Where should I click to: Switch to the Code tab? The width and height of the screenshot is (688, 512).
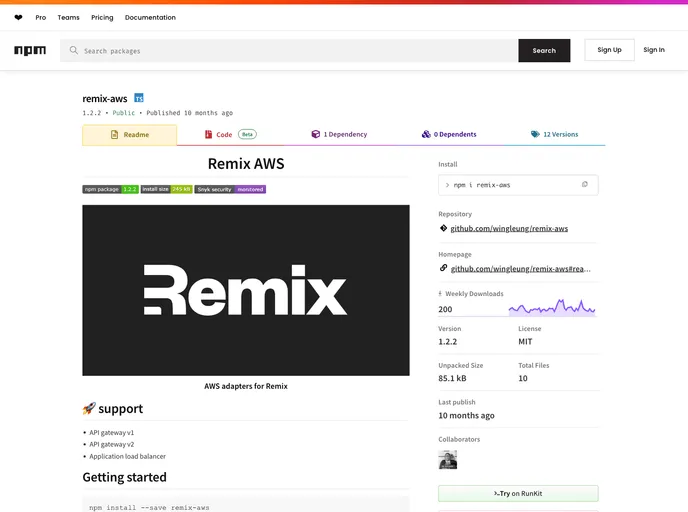click(x=230, y=135)
